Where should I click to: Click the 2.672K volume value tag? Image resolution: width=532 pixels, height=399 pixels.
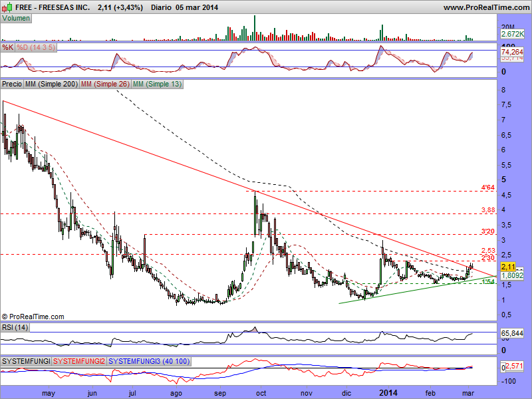click(512, 34)
